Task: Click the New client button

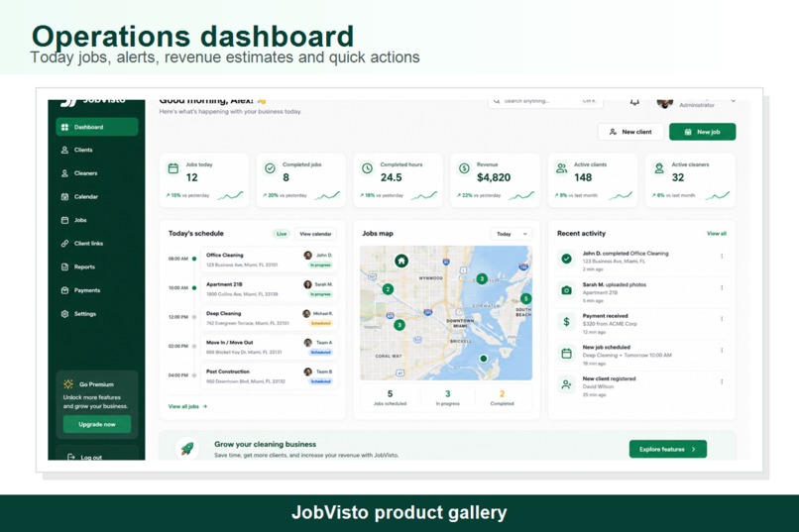Action: tap(630, 132)
